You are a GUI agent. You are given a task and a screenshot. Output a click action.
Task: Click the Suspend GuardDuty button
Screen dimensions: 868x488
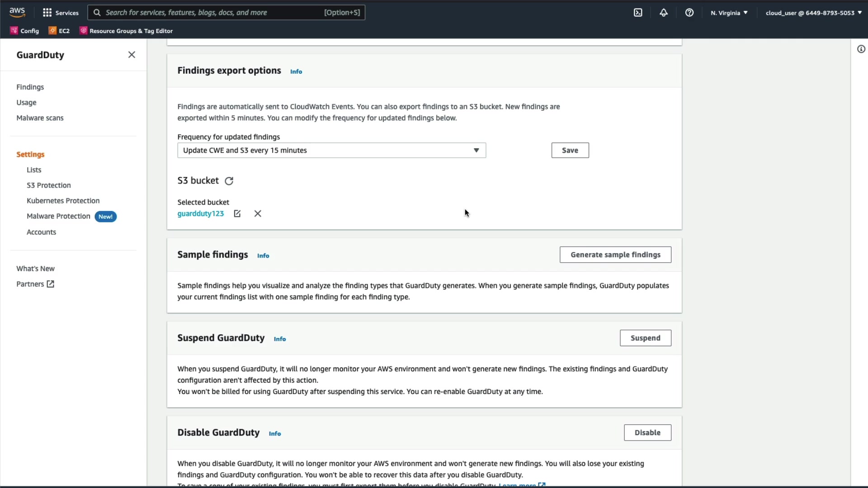pyautogui.click(x=645, y=338)
